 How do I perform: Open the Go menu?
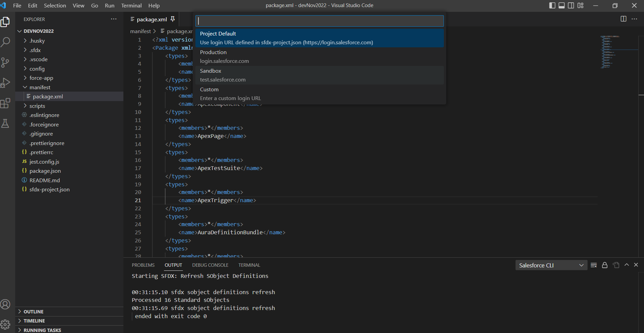click(x=95, y=5)
